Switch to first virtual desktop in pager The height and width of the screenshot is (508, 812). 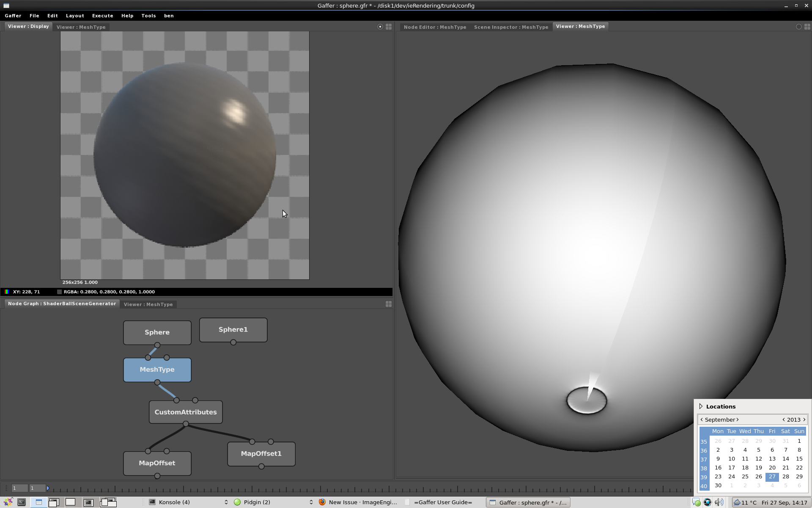point(39,502)
